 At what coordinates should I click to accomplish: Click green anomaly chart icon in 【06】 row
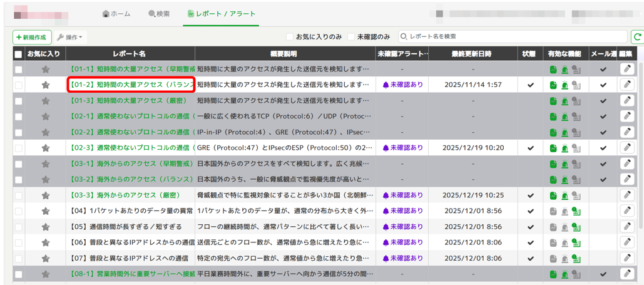coord(576,242)
